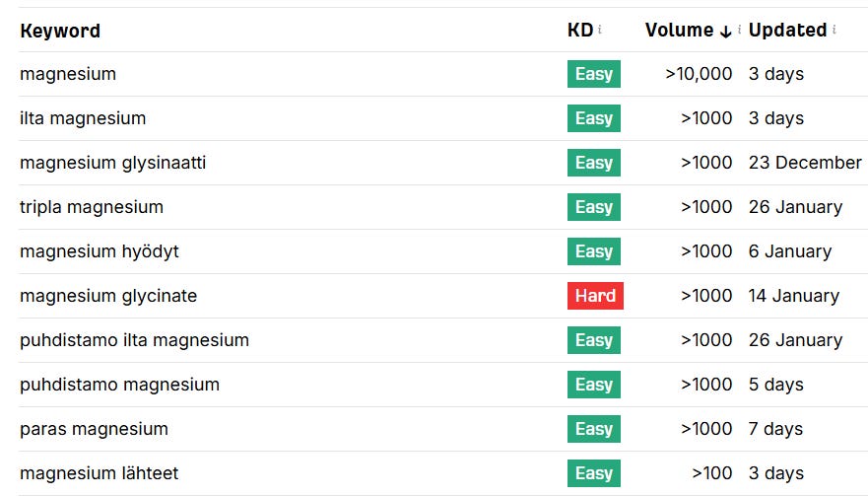Screen dimensions: 868x496
Task: Select 'magnesium glysinaatti' keyword
Action: point(113,163)
